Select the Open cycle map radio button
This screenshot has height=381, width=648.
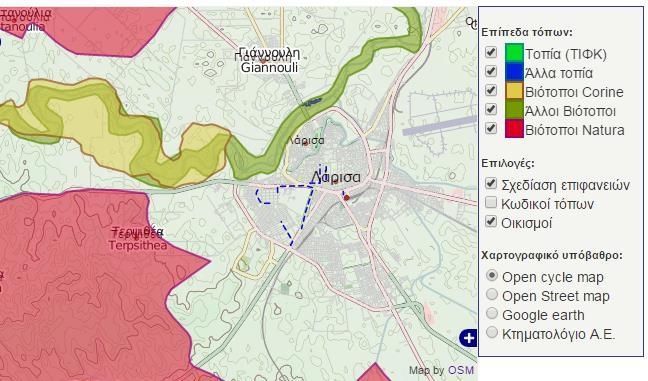pos(492,275)
